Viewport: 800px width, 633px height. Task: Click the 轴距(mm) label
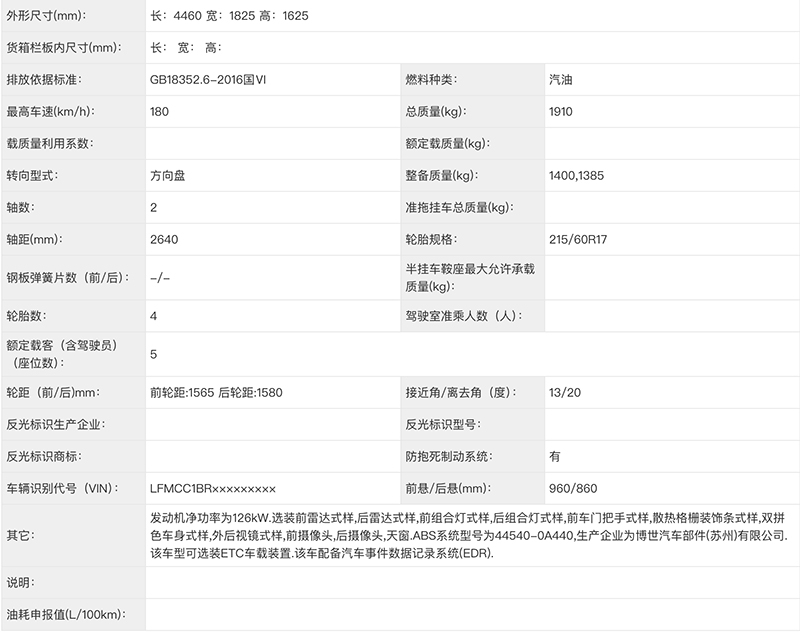pyautogui.click(x=34, y=240)
